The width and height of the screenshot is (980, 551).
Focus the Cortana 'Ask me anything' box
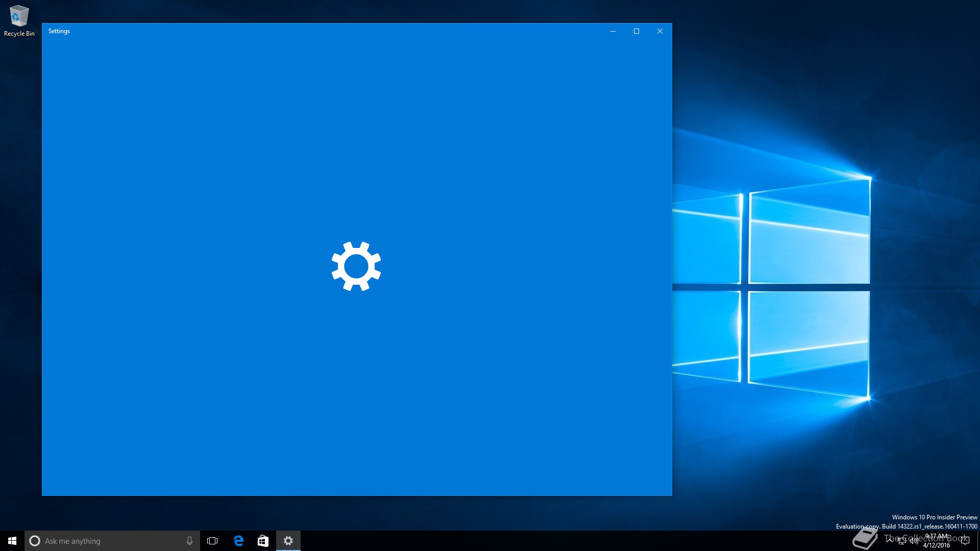click(x=112, y=541)
